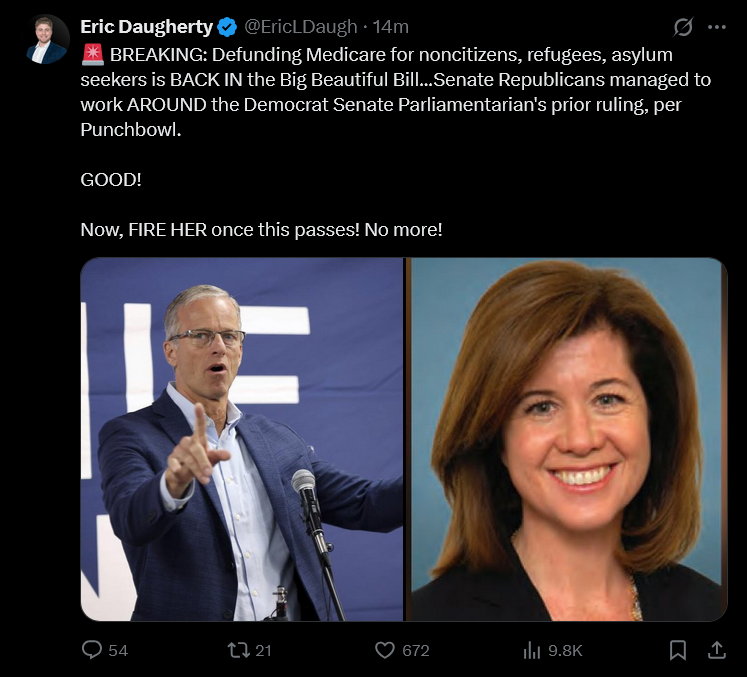Open the photo of the smiling woman
This screenshot has width=747, height=677.
click(567, 439)
